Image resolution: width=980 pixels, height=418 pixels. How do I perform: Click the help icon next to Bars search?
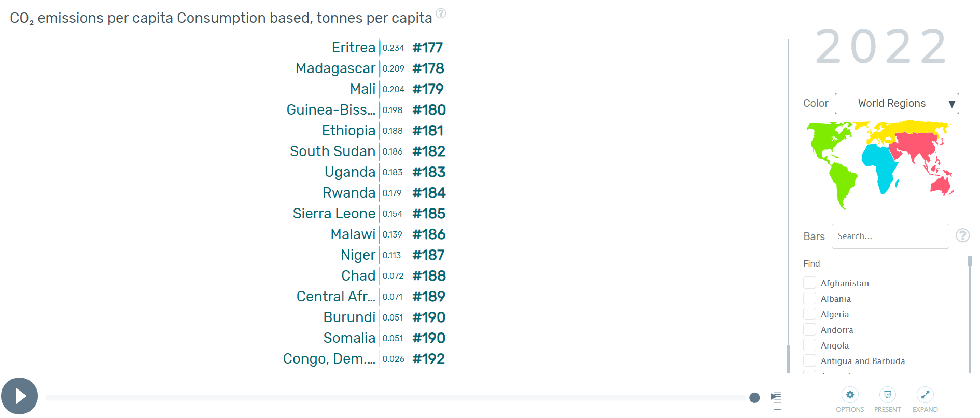coord(962,236)
